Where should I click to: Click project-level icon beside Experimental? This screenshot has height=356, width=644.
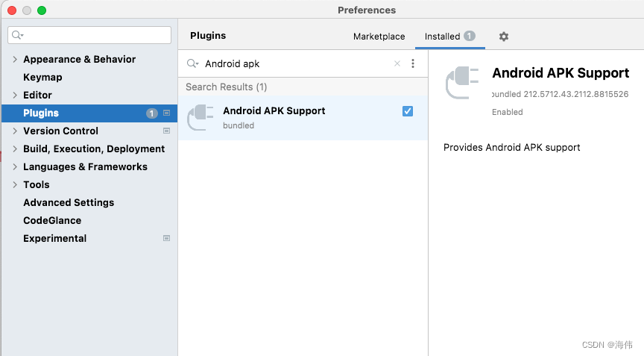click(x=166, y=238)
